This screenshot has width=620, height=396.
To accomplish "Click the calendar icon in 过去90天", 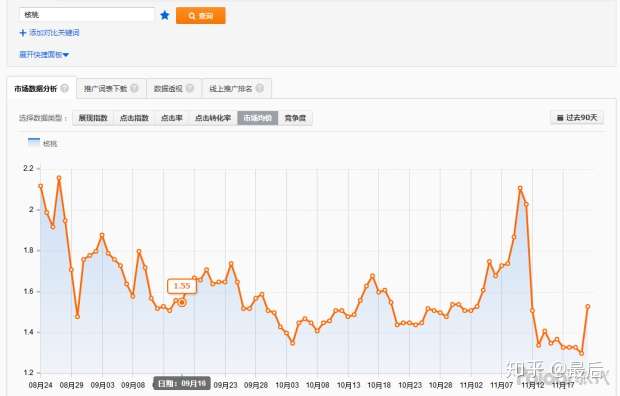I will 560,118.
